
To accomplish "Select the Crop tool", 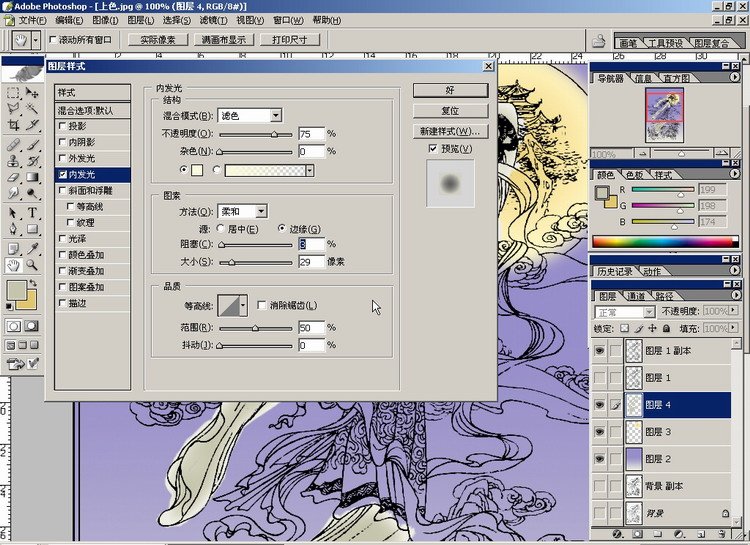I will pyautogui.click(x=13, y=125).
